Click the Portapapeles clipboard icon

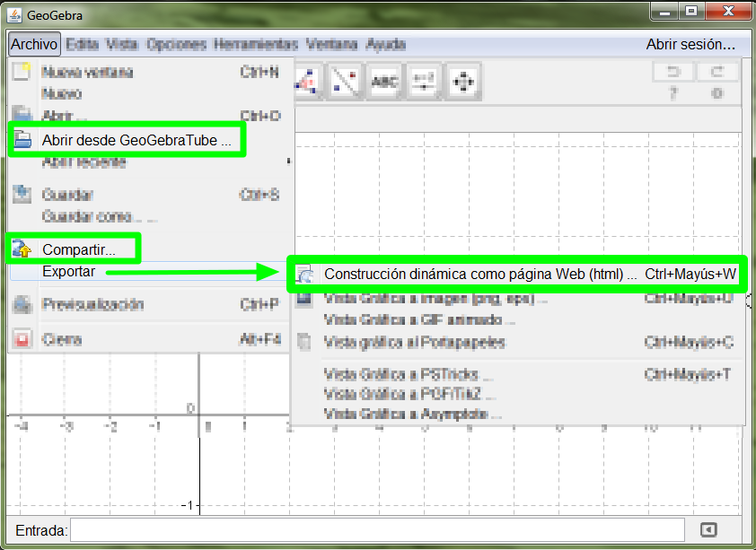(x=304, y=342)
